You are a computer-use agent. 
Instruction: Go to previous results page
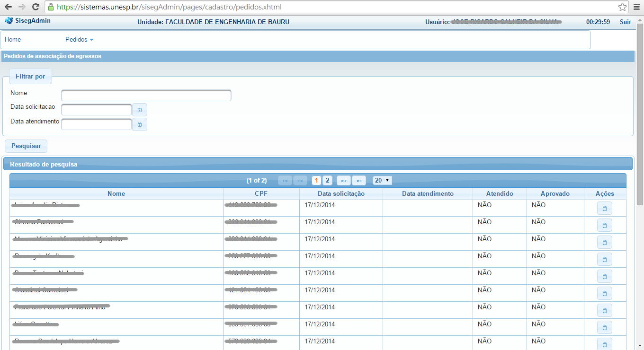point(300,181)
